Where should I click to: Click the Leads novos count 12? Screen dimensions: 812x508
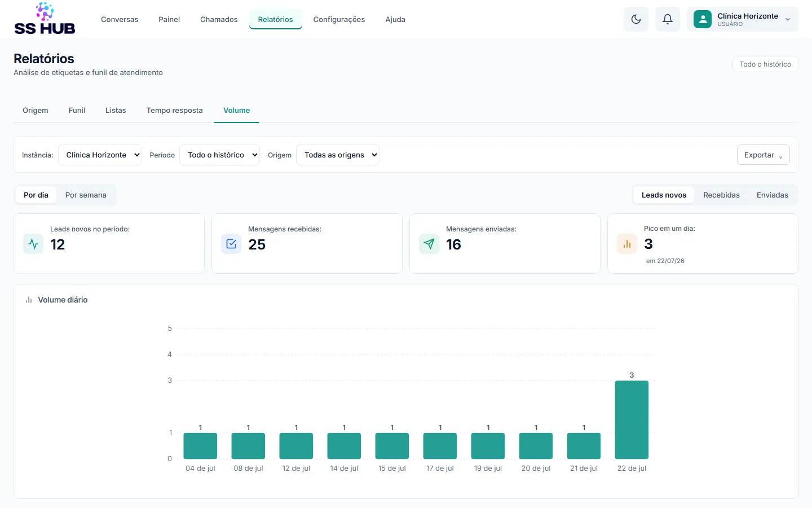click(x=58, y=244)
